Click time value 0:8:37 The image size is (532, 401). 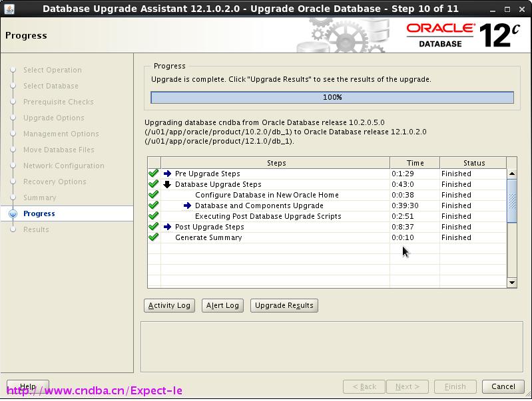(402, 227)
